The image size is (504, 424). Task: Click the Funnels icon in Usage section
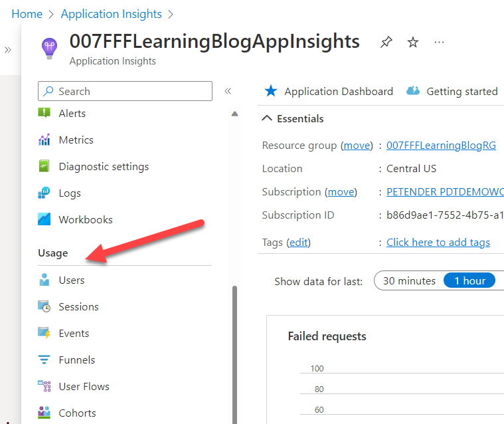pyautogui.click(x=44, y=360)
